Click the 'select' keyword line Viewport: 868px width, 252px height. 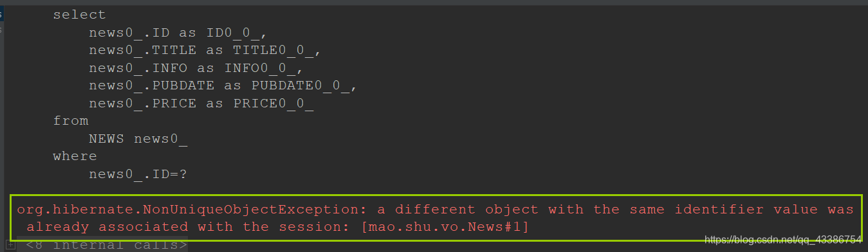coord(80,15)
